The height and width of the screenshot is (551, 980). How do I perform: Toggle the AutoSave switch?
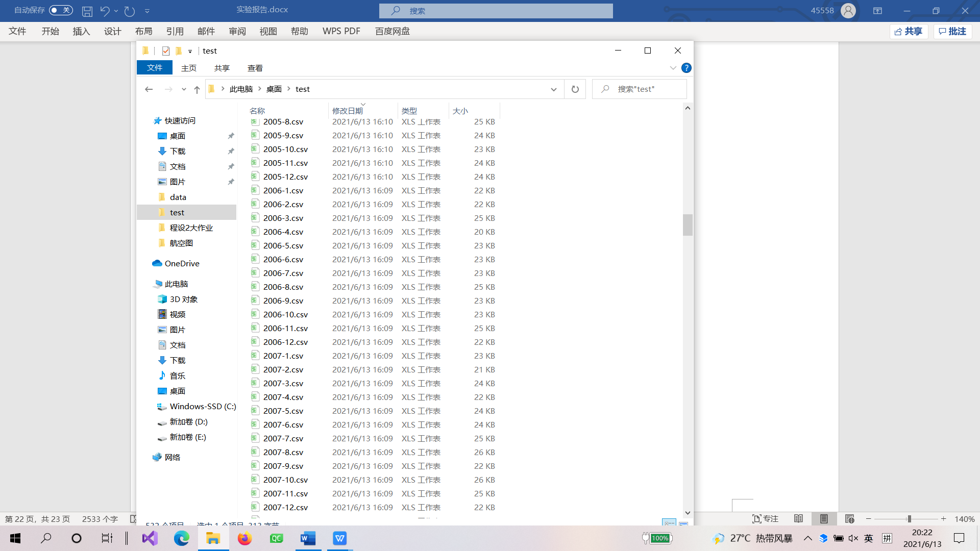pyautogui.click(x=61, y=10)
